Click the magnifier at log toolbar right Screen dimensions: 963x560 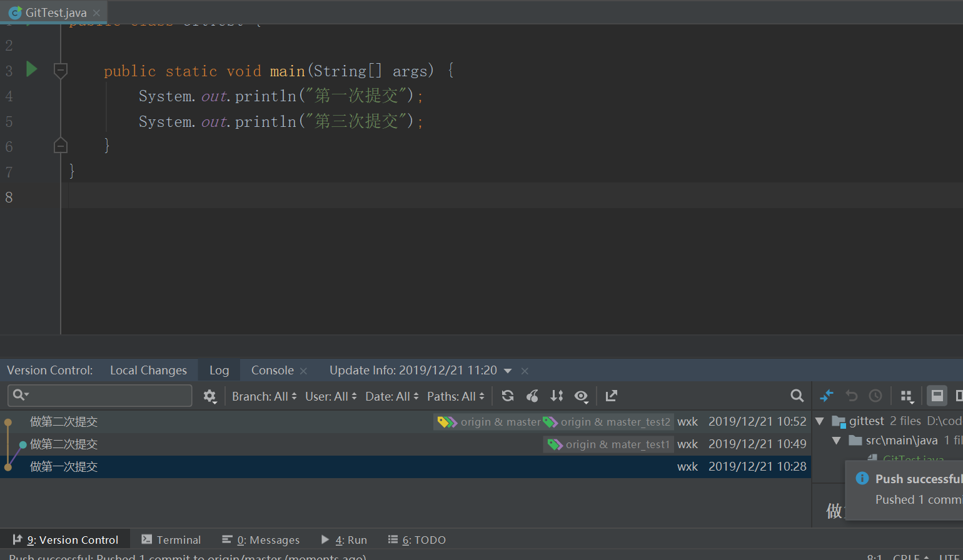(x=797, y=396)
